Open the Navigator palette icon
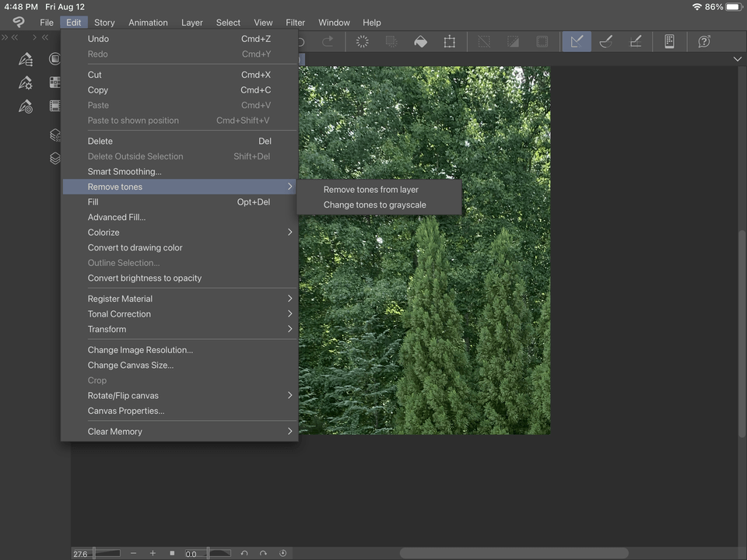This screenshot has height=560, width=747. 54,58
